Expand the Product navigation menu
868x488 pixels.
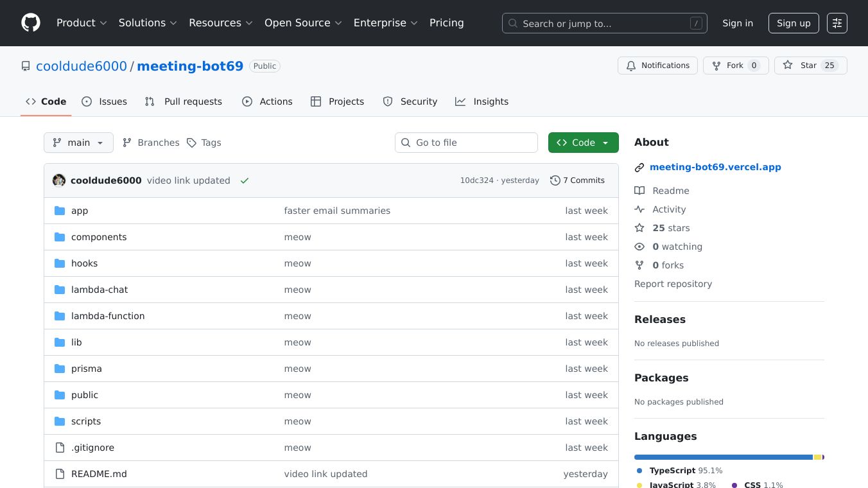tap(82, 23)
